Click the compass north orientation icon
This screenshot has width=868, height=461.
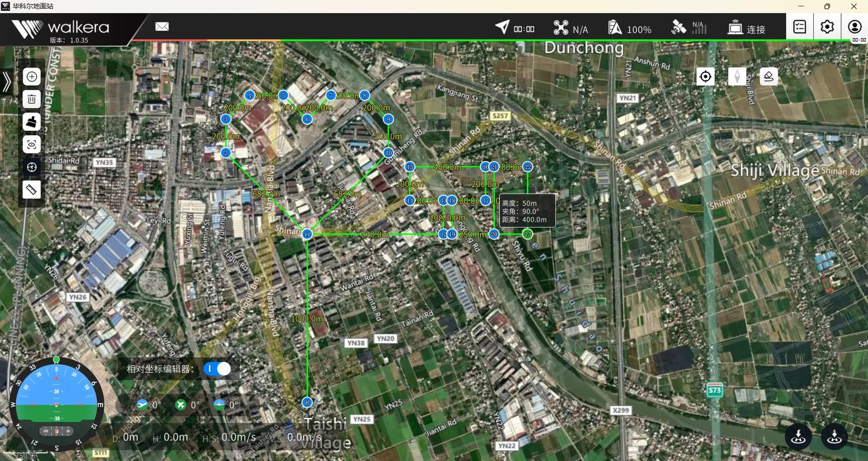click(737, 77)
